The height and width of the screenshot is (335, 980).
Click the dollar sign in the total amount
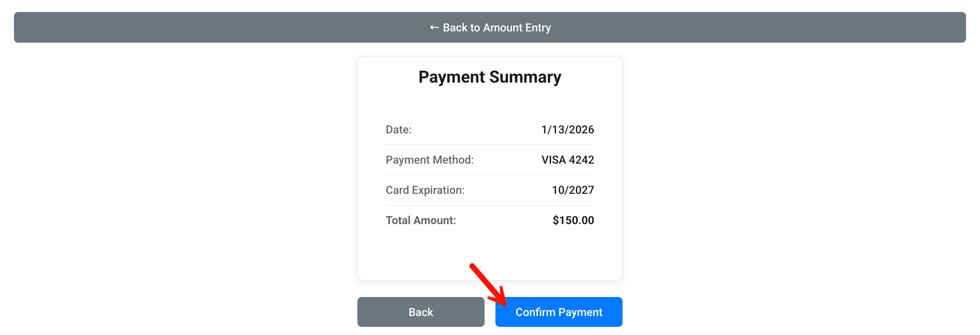[x=556, y=220]
